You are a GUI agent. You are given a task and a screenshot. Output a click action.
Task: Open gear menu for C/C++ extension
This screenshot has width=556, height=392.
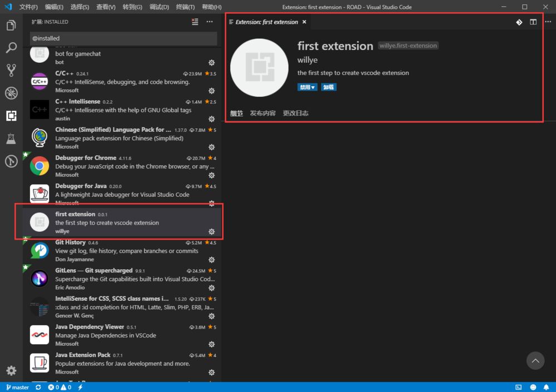pos(212,91)
